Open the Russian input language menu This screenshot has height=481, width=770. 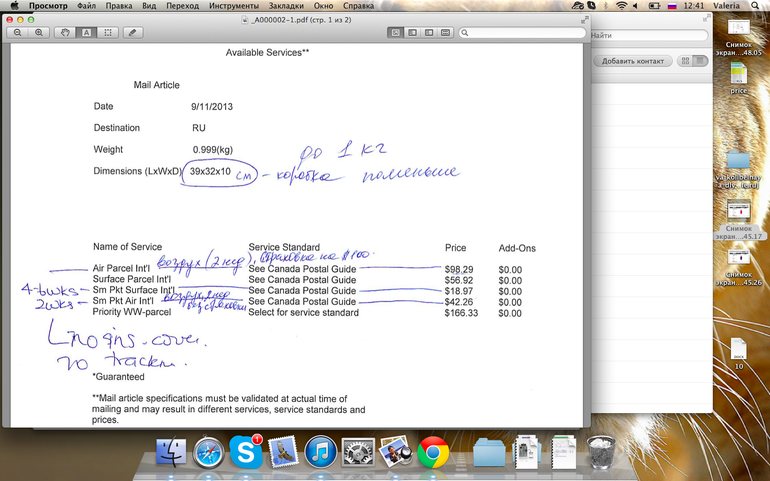point(672,6)
